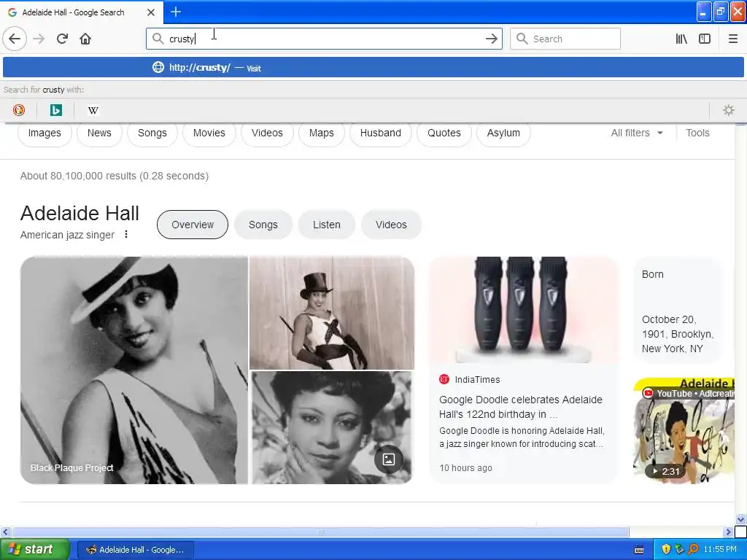Select the Husband filter chip

coord(380,133)
